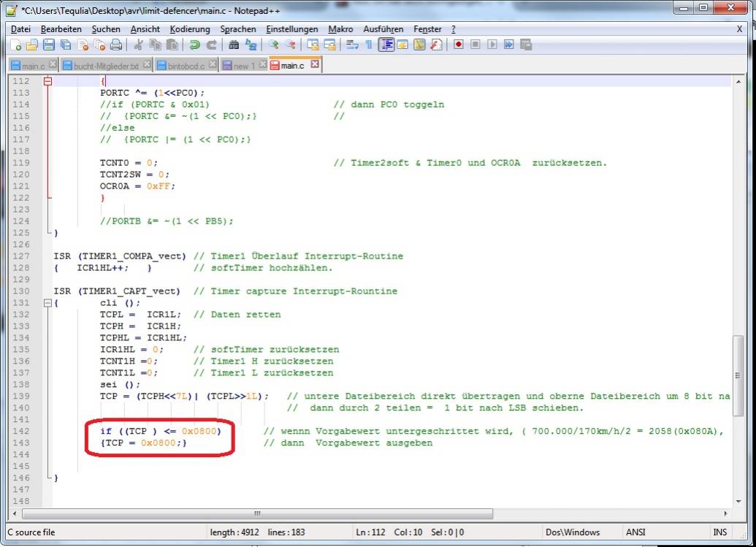Click the Print toolbar icon
Viewport: 756px width, 547px height.
(x=115, y=45)
